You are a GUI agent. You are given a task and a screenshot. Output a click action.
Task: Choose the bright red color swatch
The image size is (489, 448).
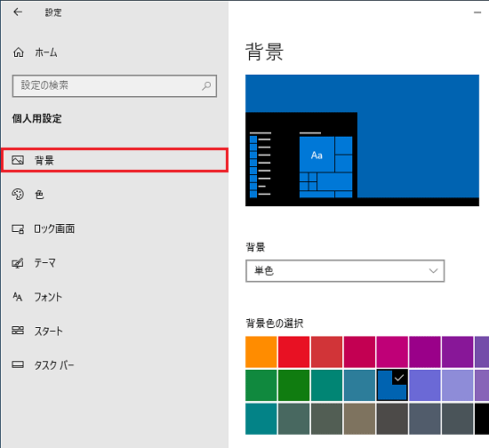click(x=293, y=352)
